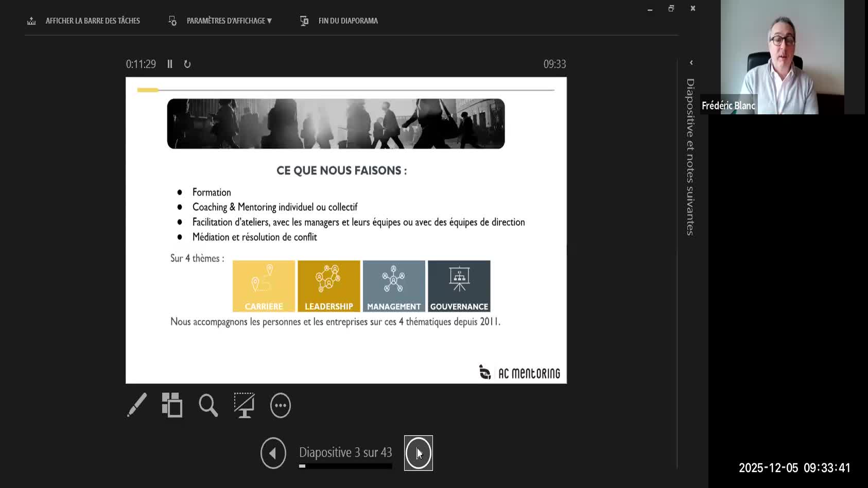Open the see-all-slides grid view
This screenshot has height=488, width=868.
pos(172,405)
